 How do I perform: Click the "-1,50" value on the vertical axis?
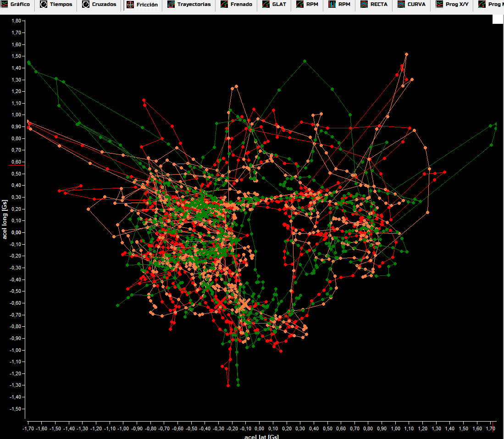16,409
